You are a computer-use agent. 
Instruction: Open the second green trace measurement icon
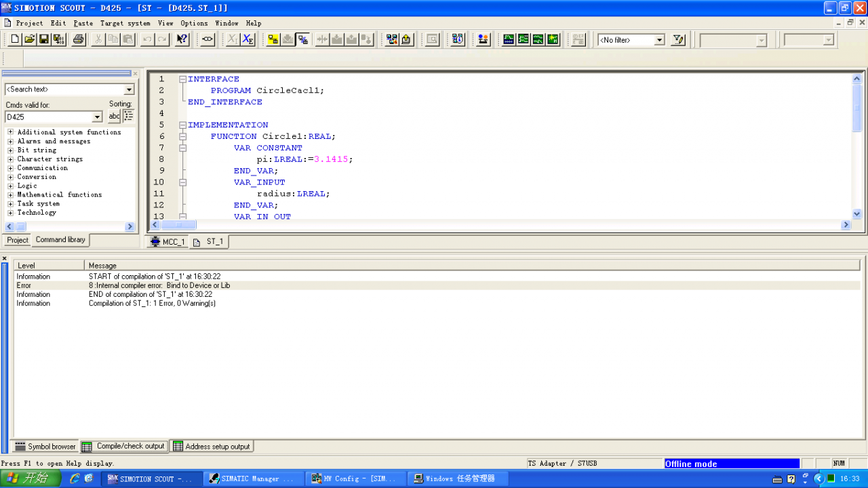coord(524,39)
